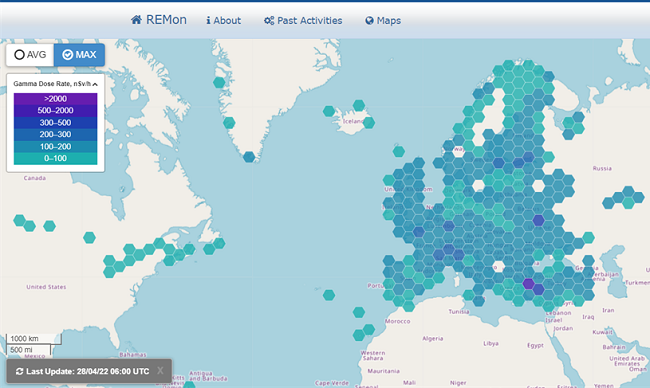Click the hexagon at Greenland's southern tip

[249, 157]
